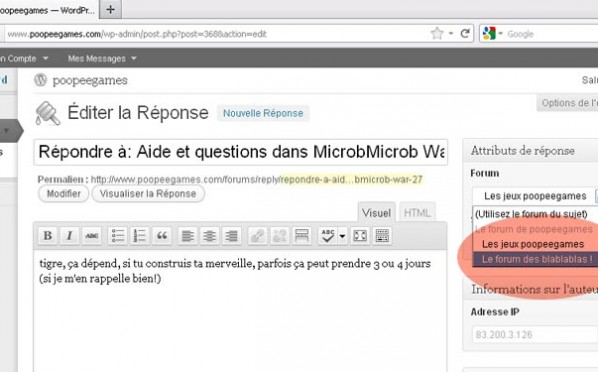Switch to fullscreen editing mode
598x372 pixels.
click(x=360, y=236)
